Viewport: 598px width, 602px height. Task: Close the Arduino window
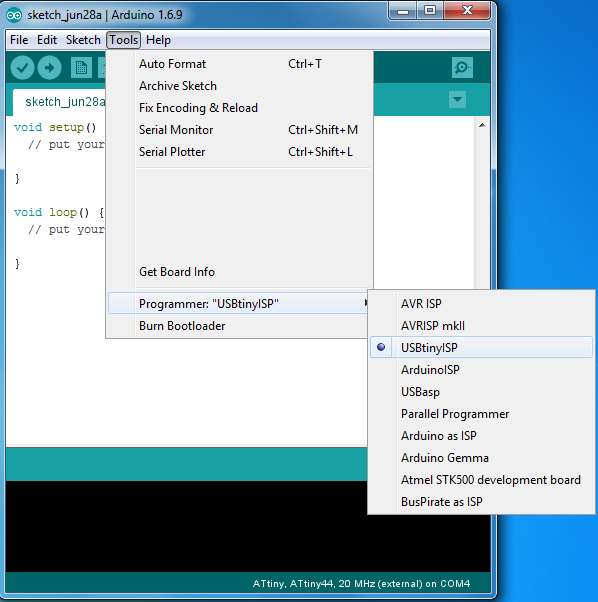click(467, 11)
